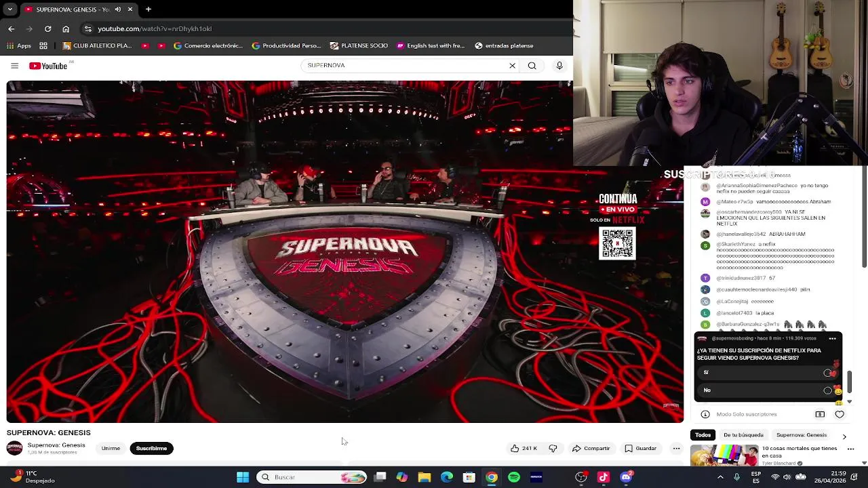Open the poll options ellipsis menu

click(832, 338)
